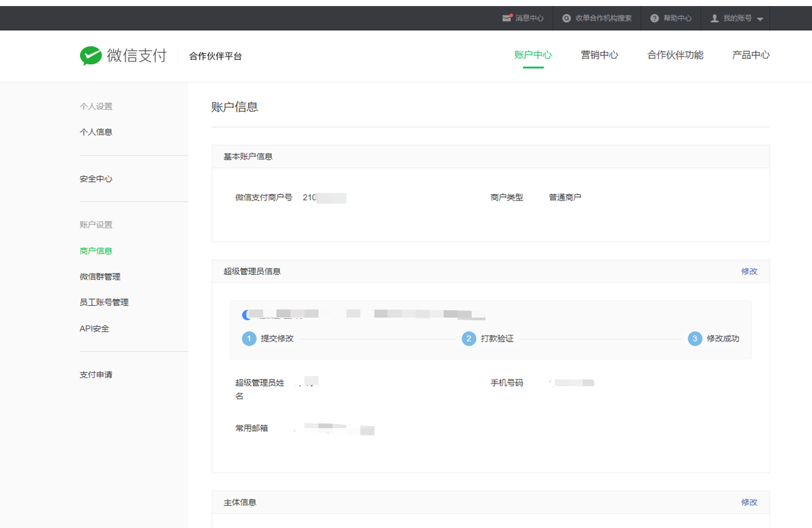Click the help center question mark icon
This screenshot has width=812, height=528.
(x=654, y=19)
